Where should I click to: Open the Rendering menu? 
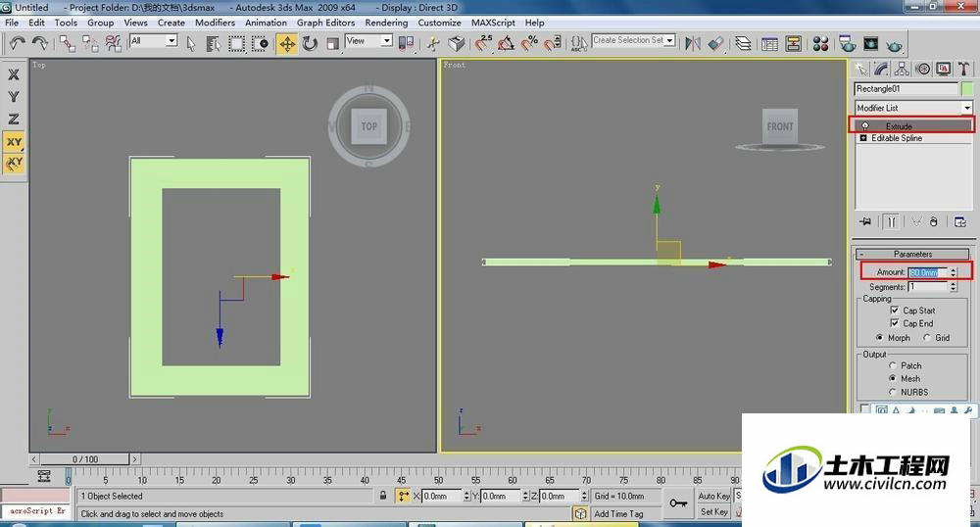point(386,23)
